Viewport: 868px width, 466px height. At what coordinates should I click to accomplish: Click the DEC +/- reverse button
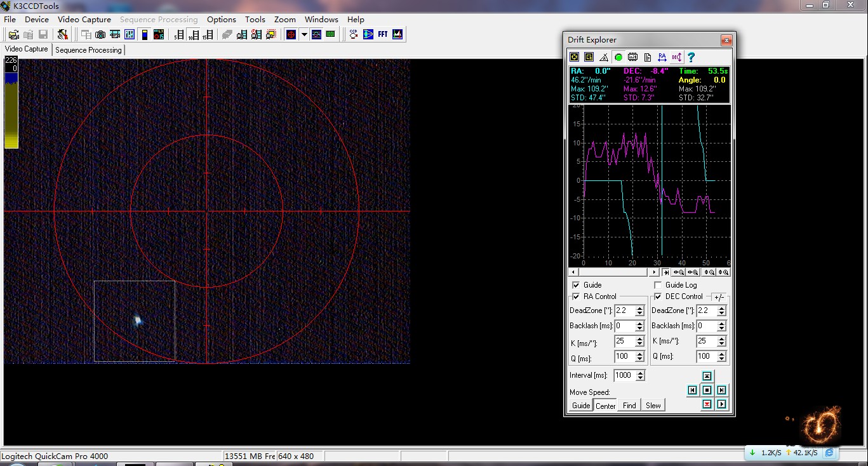[x=719, y=297]
